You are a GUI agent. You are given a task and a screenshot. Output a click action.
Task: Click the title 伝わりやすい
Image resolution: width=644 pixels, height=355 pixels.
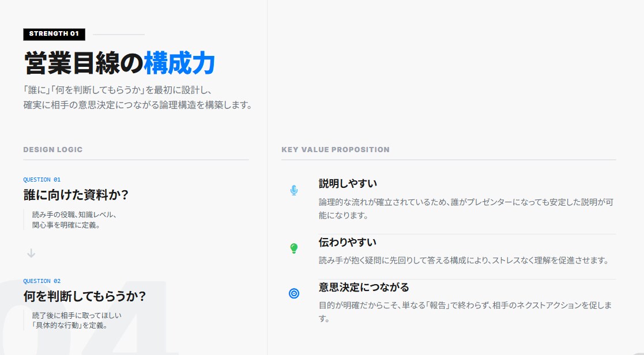(348, 242)
